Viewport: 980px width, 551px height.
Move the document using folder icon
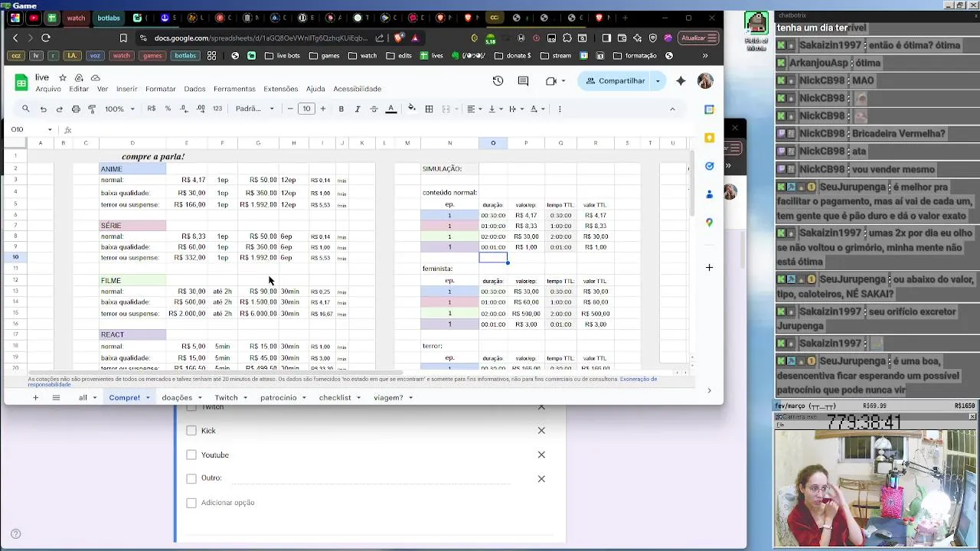click(x=79, y=77)
